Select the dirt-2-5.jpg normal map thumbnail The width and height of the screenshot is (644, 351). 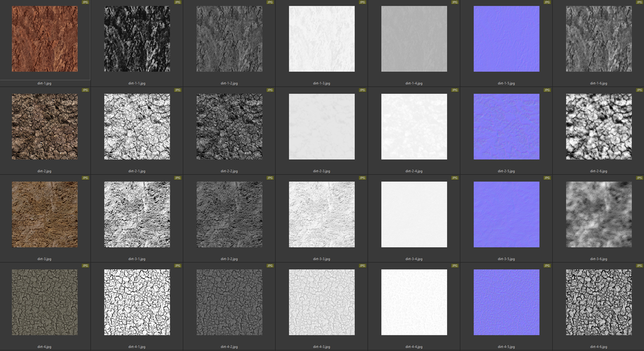(506, 126)
